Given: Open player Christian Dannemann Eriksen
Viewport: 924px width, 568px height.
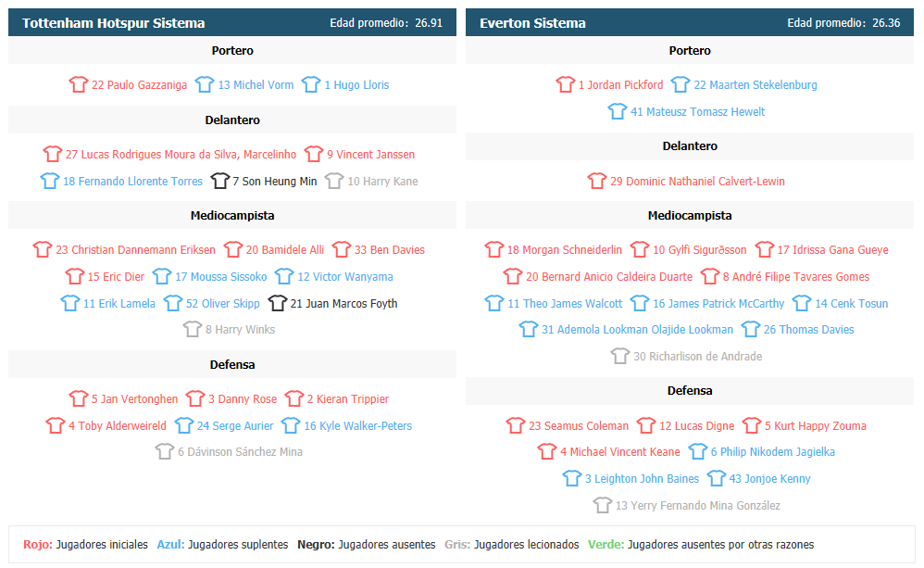Looking at the screenshot, I should point(135,249).
